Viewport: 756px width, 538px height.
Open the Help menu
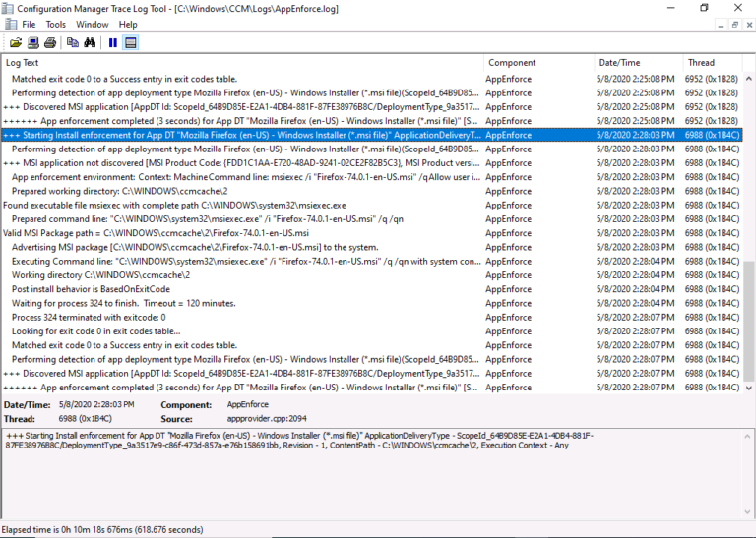128,24
